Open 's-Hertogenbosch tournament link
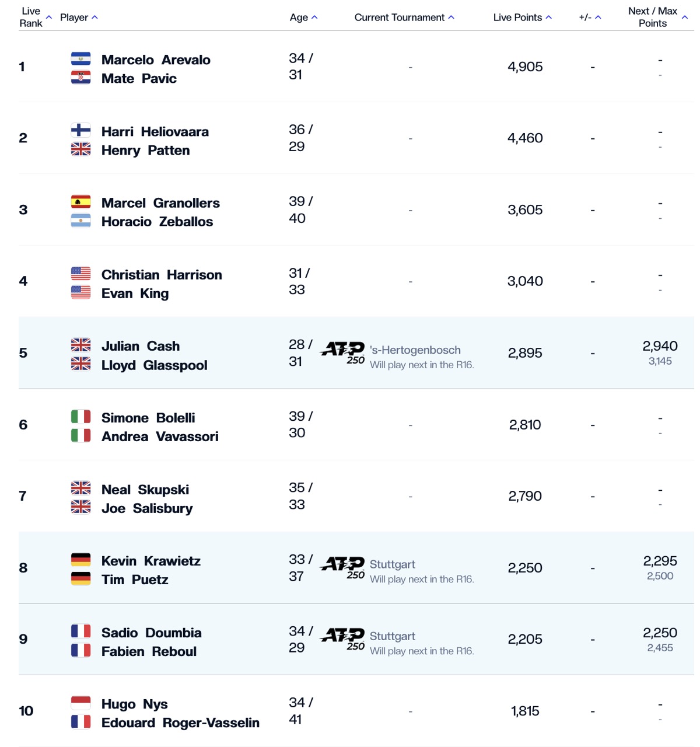 [415, 350]
